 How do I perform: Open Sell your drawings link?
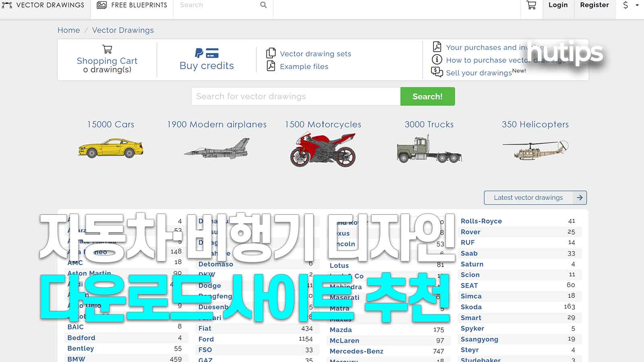pyautogui.click(x=479, y=73)
